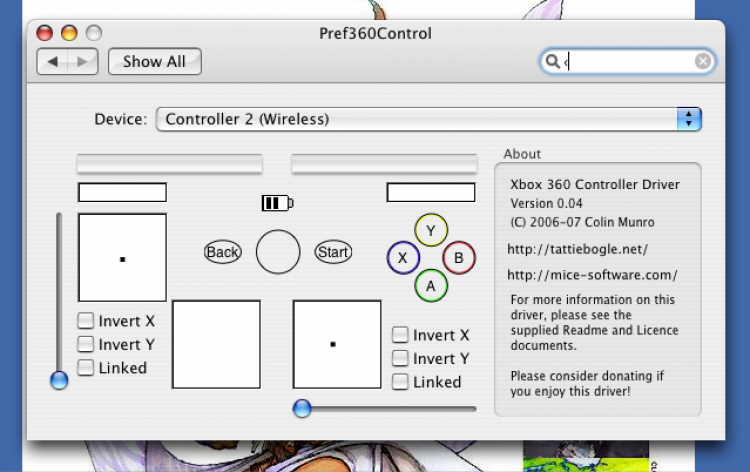Enable left stick Invert X checkbox

click(x=86, y=320)
